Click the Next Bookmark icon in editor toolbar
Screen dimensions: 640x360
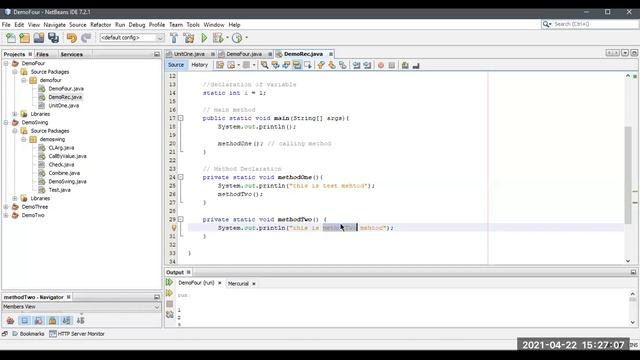pos(332,65)
